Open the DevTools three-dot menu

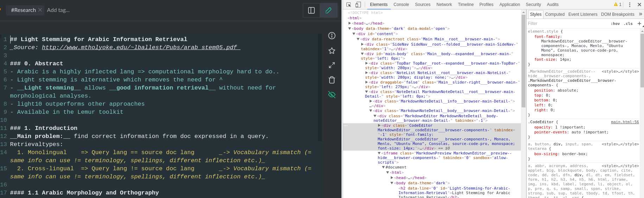(x=630, y=5)
